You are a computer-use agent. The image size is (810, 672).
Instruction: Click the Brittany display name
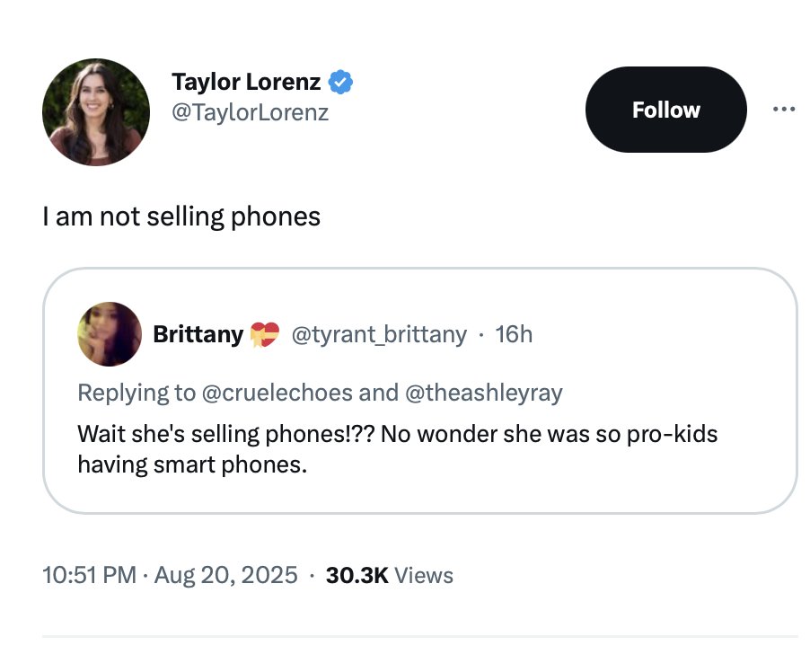(198, 334)
